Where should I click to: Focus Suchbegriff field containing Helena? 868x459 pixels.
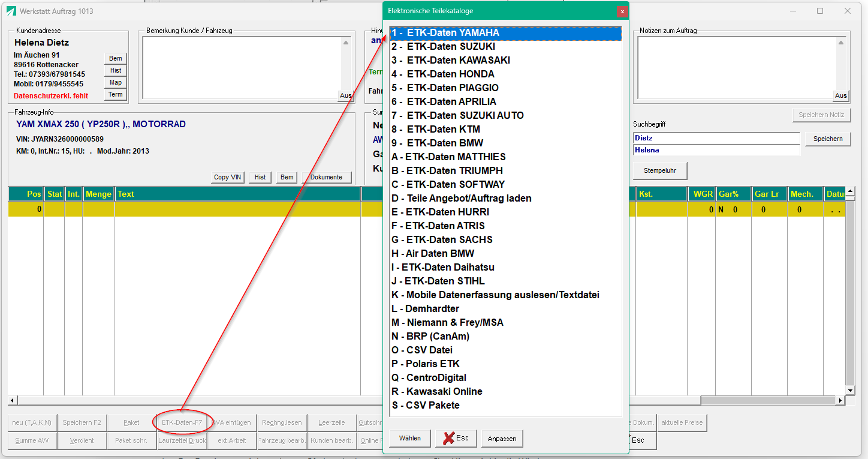tap(716, 150)
